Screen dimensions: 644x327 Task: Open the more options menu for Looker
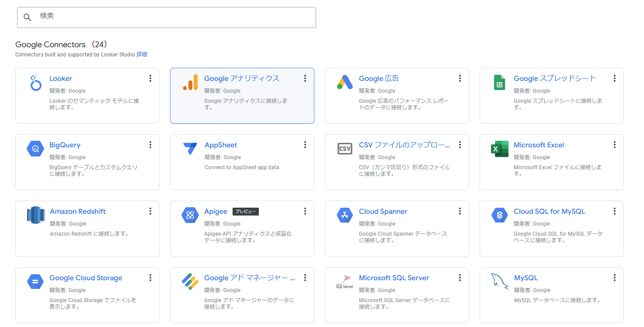[x=150, y=78]
